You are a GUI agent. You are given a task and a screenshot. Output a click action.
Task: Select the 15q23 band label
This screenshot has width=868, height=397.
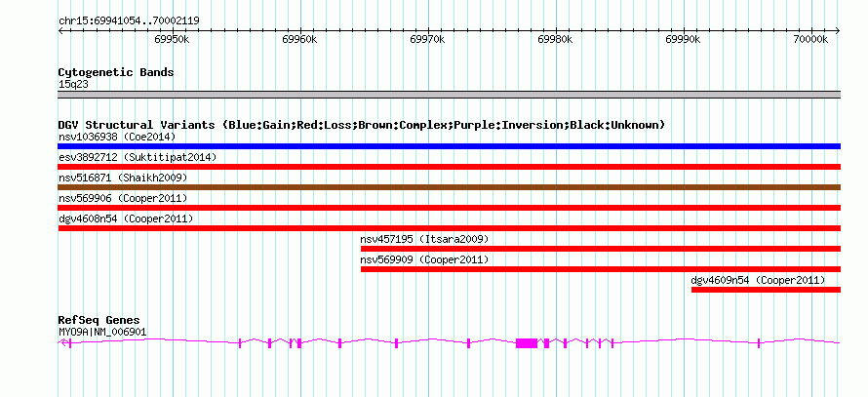(73, 85)
